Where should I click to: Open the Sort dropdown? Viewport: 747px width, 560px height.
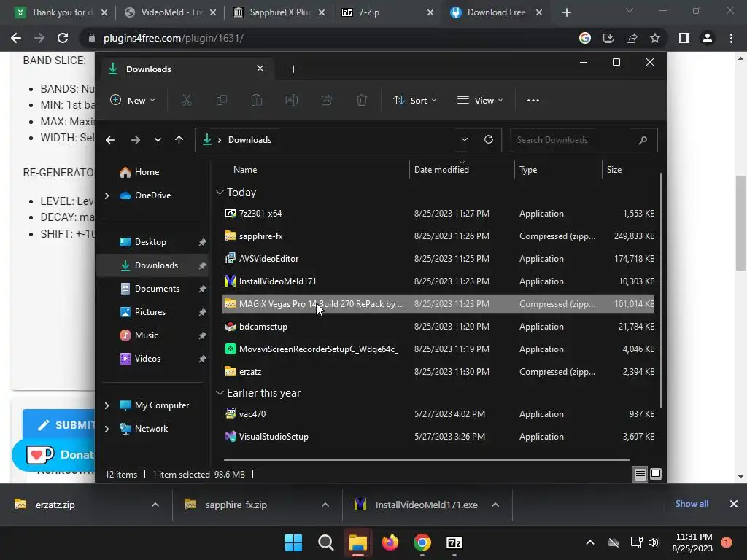point(414,100)
